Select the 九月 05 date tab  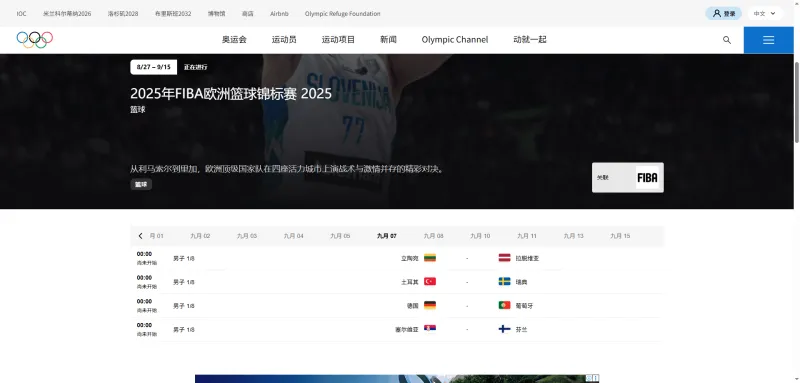(x=340, y=236)
